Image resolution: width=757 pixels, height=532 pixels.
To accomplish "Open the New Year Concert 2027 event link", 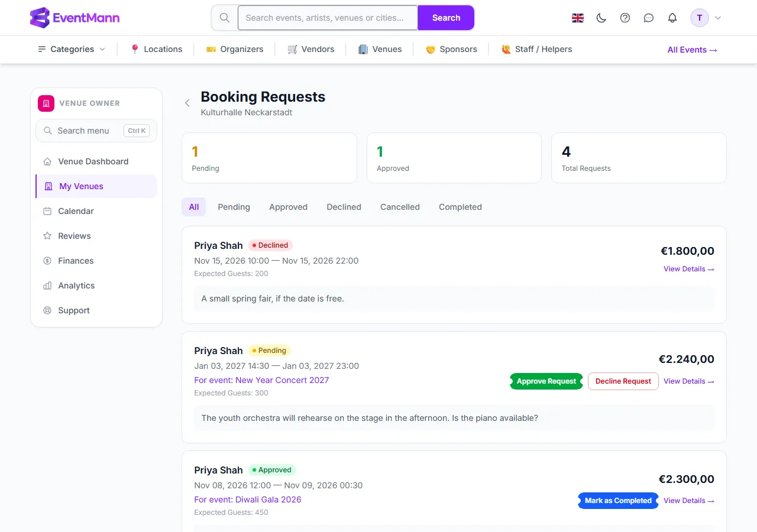I will pyautogui.click(x=261, y=380).
